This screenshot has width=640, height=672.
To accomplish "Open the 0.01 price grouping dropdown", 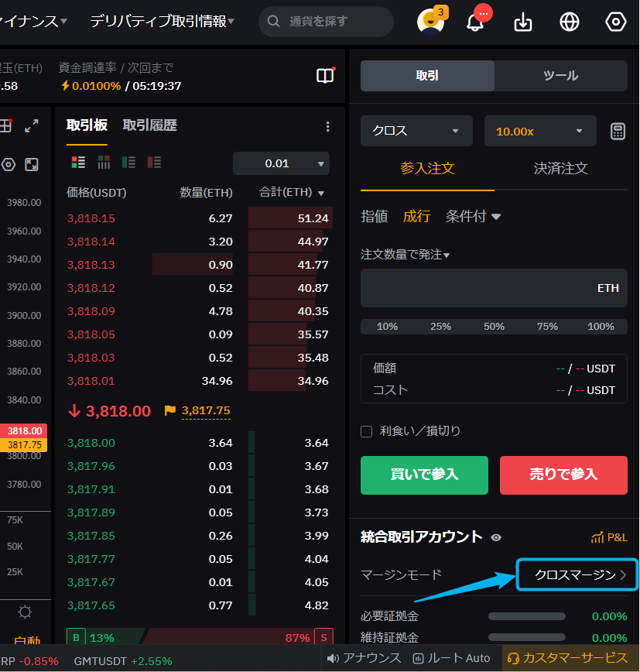I will click(x=281, y=163).
